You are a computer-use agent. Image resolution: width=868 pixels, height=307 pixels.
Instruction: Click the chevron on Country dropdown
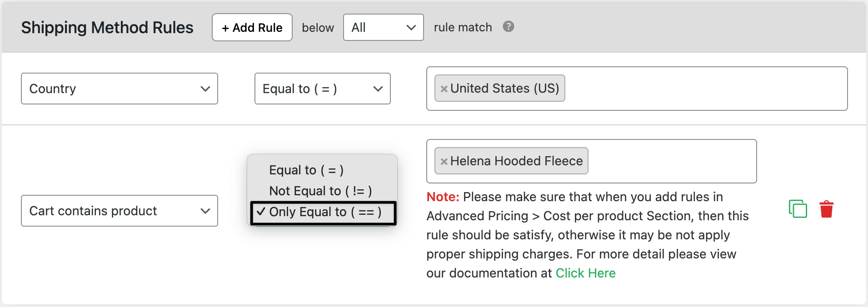coord(205,89)
